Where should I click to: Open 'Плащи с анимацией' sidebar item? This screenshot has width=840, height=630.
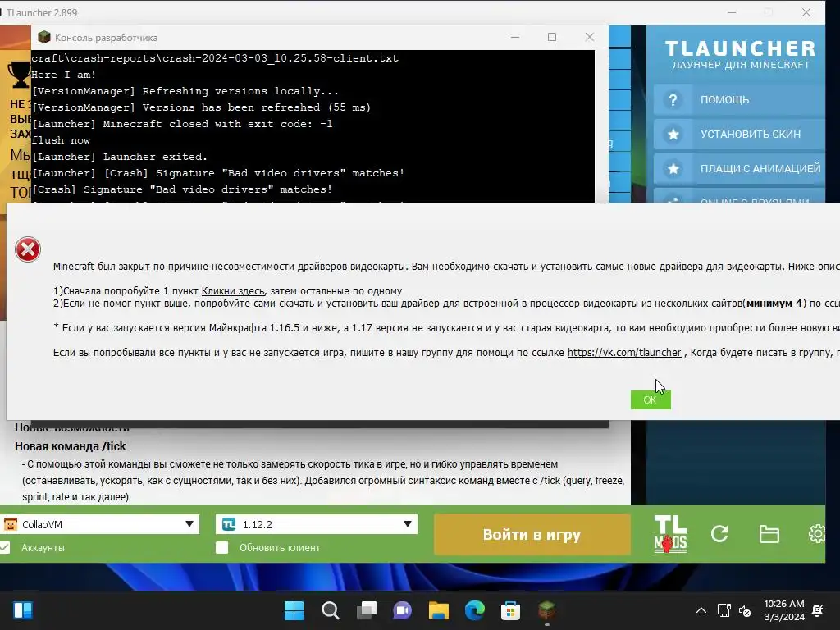point(739,168)
